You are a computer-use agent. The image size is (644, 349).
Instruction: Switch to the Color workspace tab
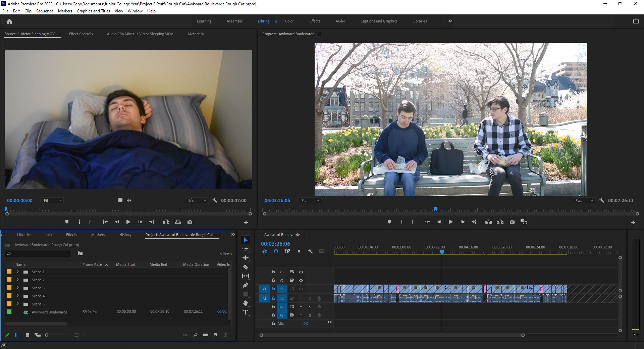coord(289,21)
